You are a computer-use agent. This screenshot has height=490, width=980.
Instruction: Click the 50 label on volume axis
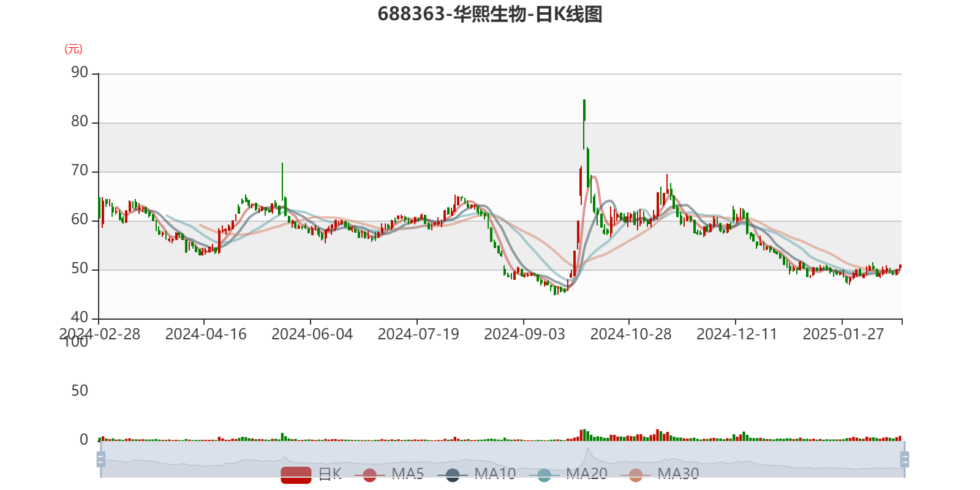coord(80,391)
